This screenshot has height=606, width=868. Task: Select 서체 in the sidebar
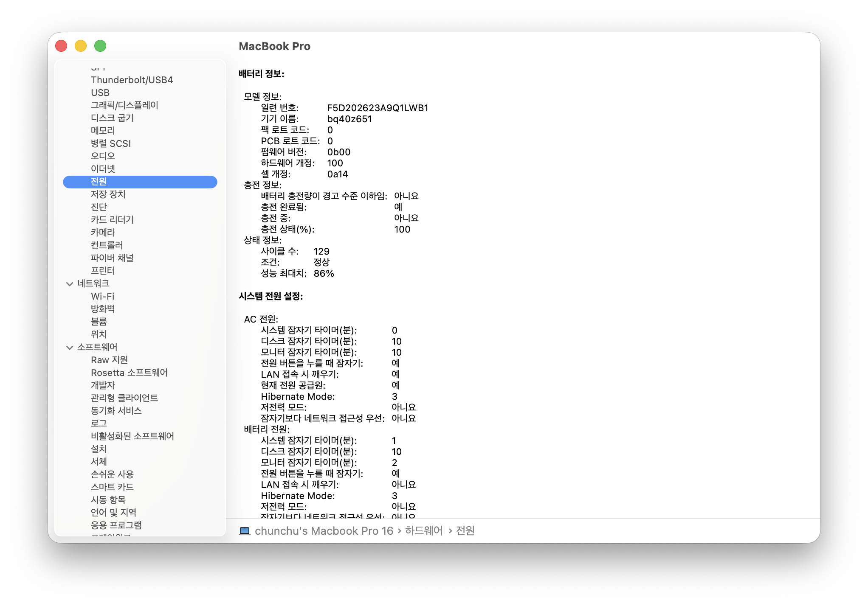(99, 462)
